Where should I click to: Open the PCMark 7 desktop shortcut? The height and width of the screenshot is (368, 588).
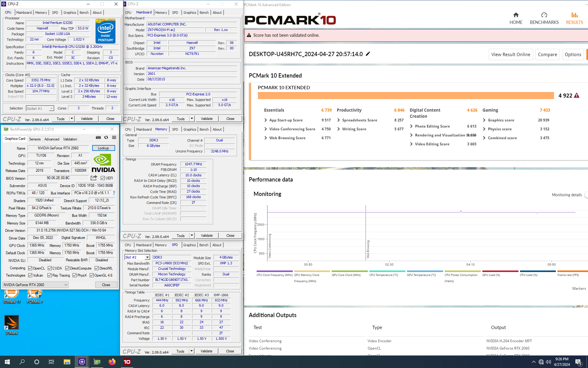35,296
